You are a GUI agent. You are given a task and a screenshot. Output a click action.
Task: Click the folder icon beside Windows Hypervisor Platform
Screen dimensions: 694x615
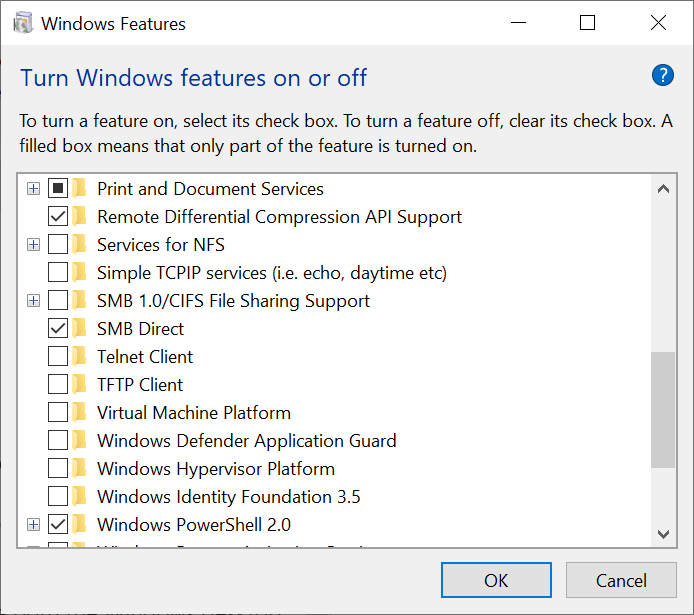pyautogui.click(x=79, y=469)
